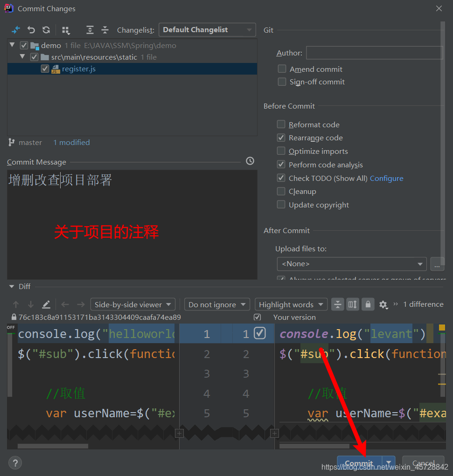The image size is (453, 476).
Task: Click the expand fold icon in right diff pane
Action: tap(274, 434)
